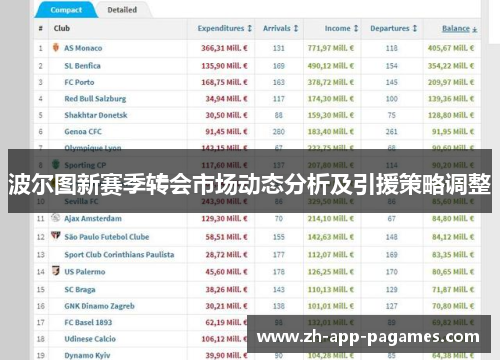500x362 pixels.
Task: Select Corinthians balance 83,35 Mill. €
Action: point(453,255)
